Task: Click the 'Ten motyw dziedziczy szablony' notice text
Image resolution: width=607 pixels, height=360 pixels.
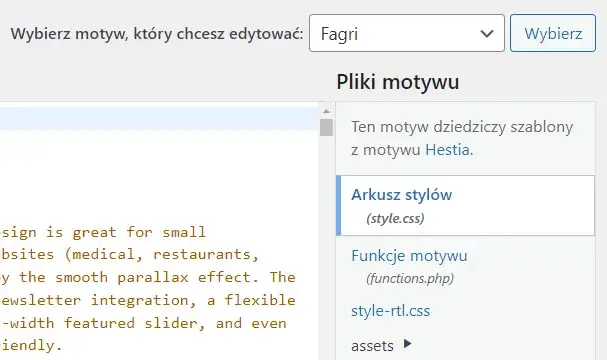Action: pos(462,138)
